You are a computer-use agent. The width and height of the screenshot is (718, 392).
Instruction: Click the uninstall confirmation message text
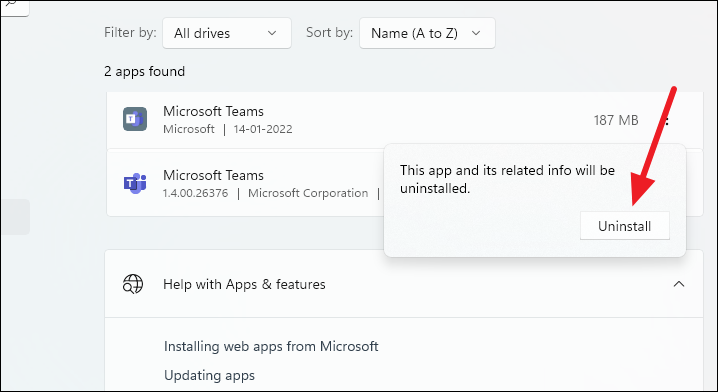(507, 179)
